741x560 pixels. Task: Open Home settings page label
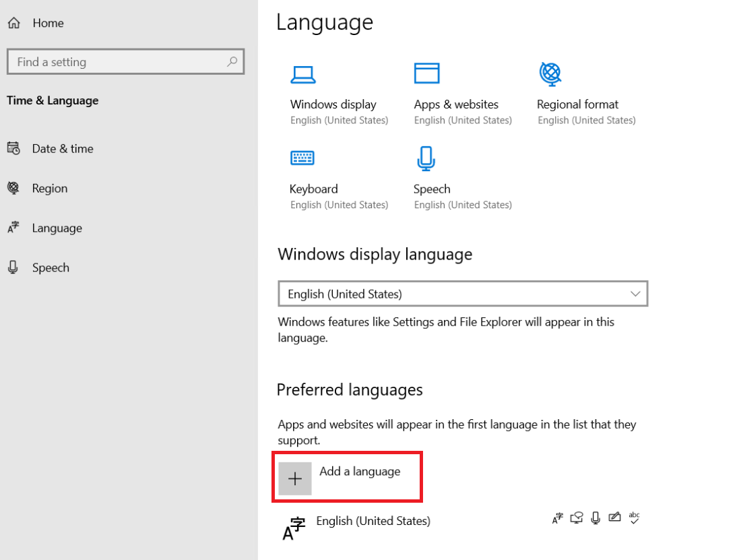pos(49,23)
